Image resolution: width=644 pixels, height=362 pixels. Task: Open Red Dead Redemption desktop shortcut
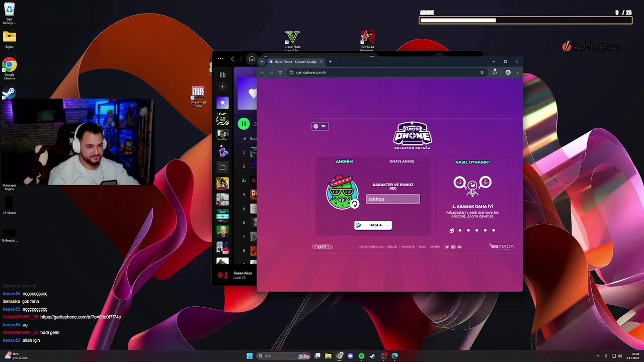coord(367,41)
